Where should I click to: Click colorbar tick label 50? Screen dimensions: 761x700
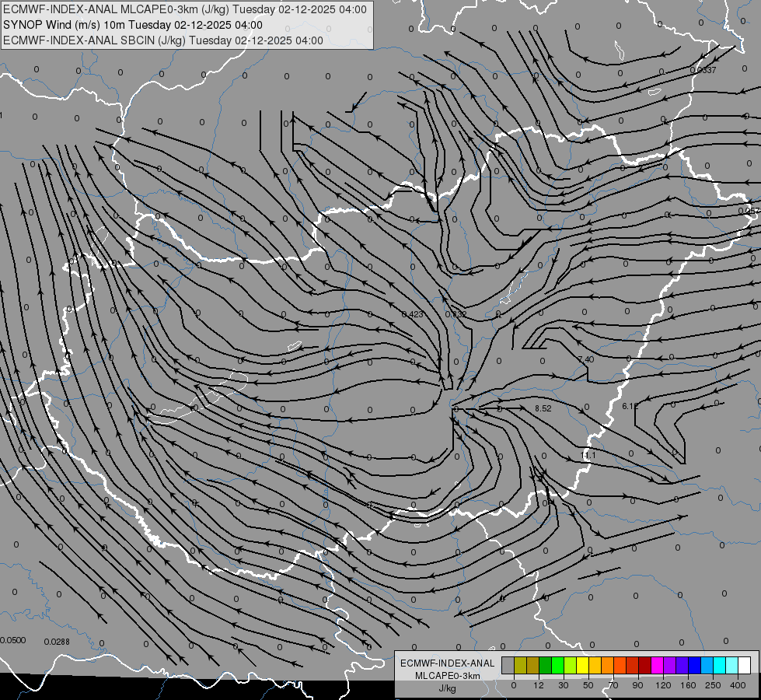[x=588, y=685]
